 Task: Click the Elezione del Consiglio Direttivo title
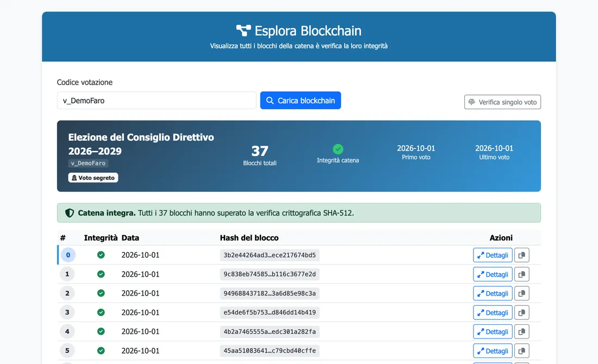tap(141, 144)
